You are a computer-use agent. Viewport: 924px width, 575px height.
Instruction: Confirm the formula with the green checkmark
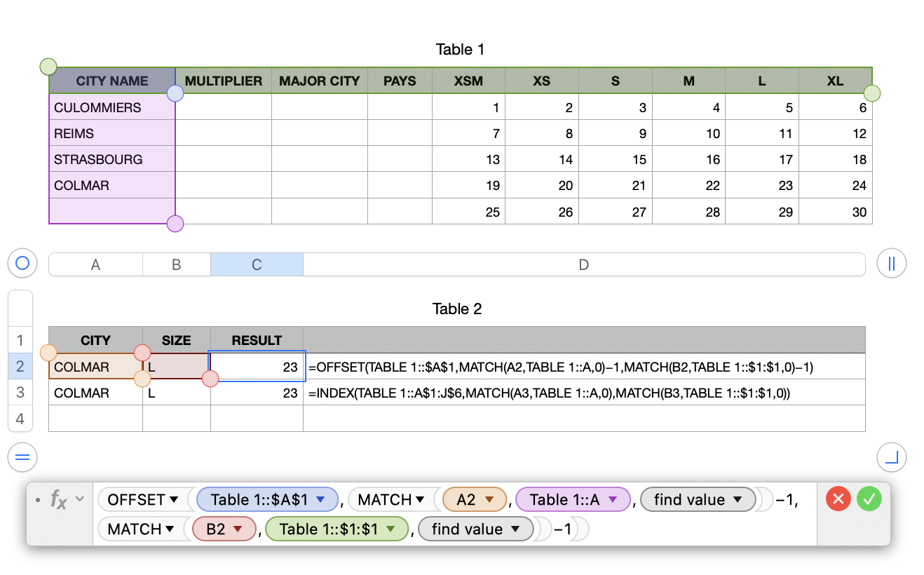(869, 499)
